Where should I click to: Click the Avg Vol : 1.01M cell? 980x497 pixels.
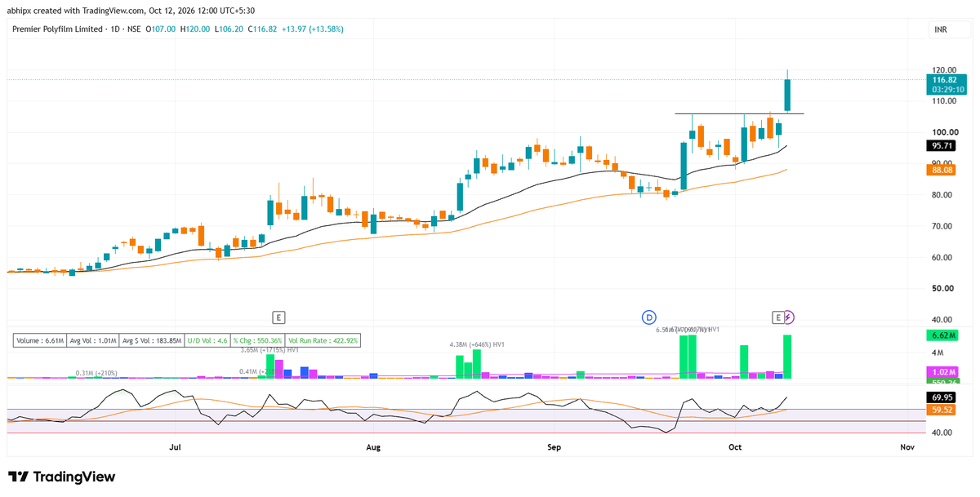pos(94,341)
